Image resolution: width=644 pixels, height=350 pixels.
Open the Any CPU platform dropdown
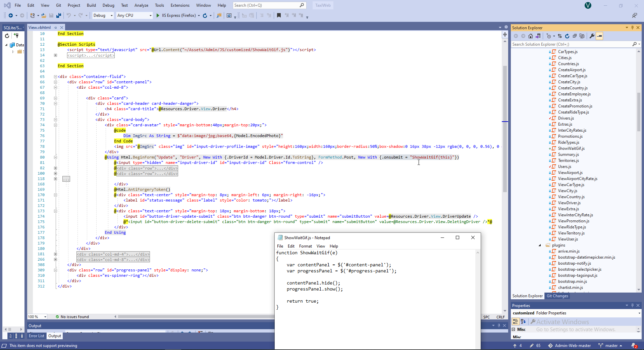(x=135, y=15)
